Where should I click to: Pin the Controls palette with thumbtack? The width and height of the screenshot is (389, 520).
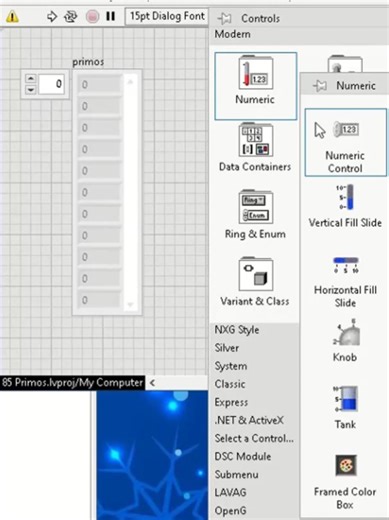[224, 18]
